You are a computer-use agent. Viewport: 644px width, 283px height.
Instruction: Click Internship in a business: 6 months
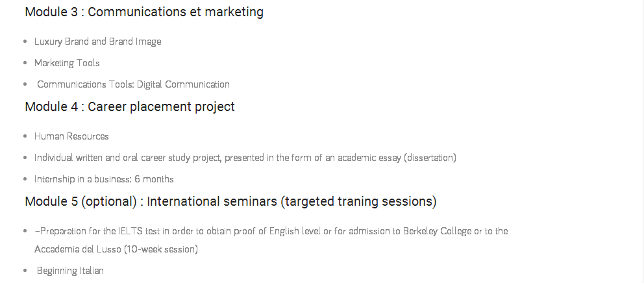[x=104, y=179]
